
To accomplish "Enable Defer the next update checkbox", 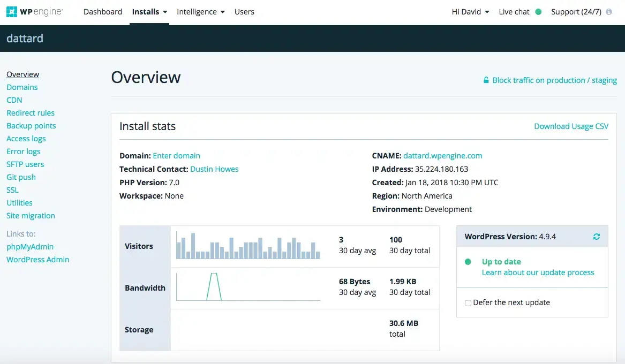I will pyautogui.click(x=468, y=303).
